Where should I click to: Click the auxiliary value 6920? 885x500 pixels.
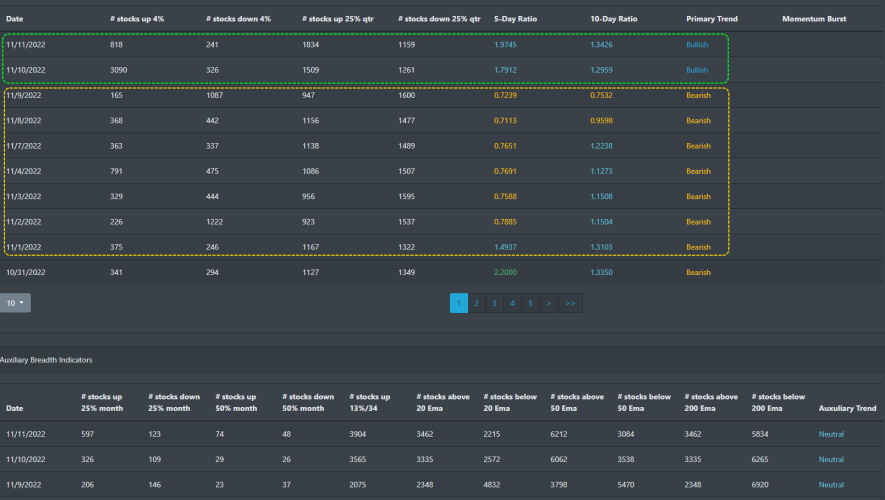(x=760, y=485)
